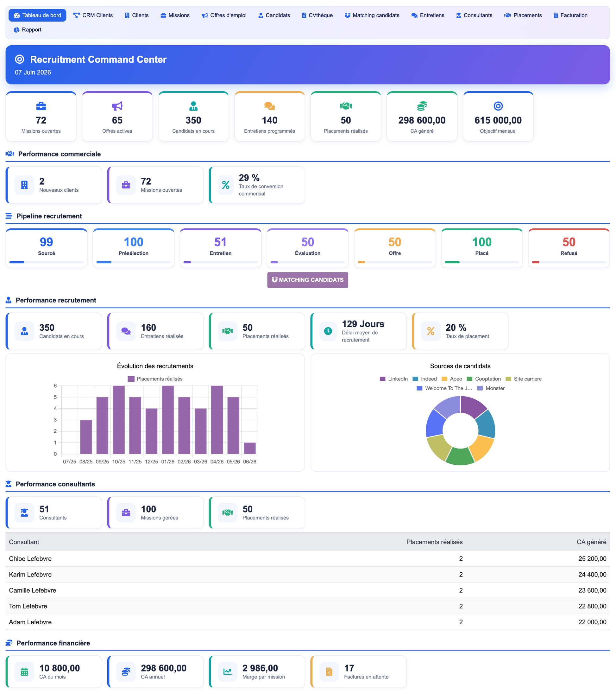
Task: Click percent icon on Taux de placement card
Action: (431, 331)
